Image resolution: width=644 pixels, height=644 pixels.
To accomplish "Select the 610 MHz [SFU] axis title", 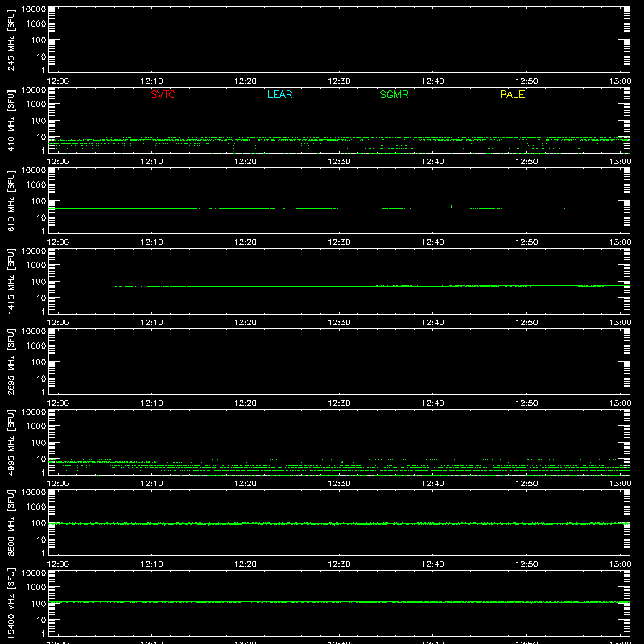I will point(10,200).
